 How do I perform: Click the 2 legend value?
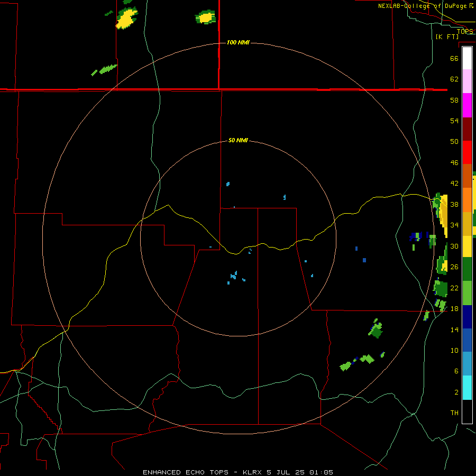tap(456, 392)
